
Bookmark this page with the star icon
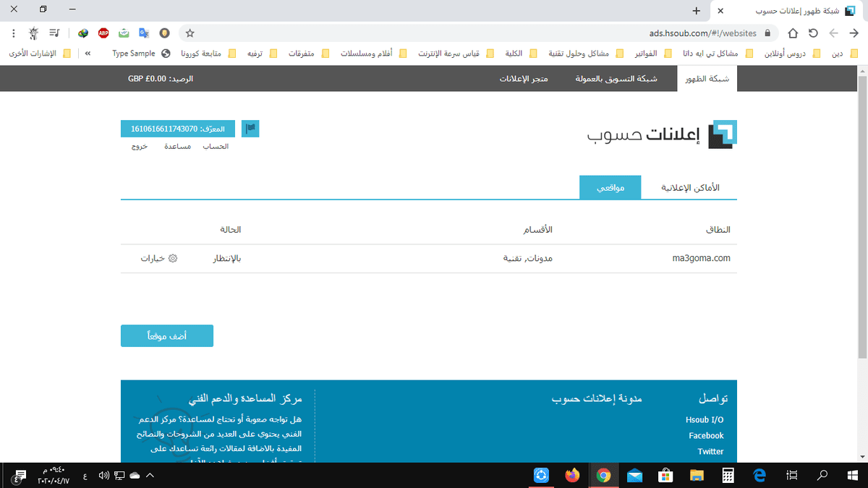[190, 33]
